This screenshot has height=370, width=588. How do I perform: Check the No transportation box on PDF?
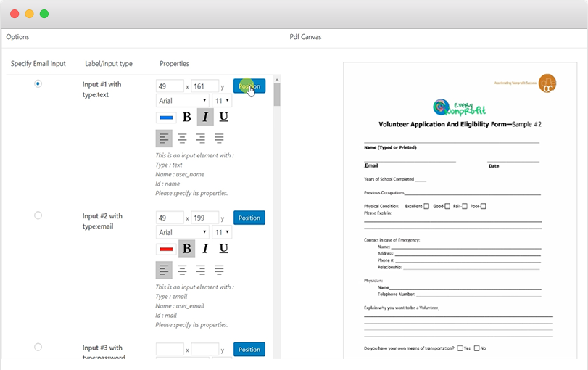pyautogui.click(x=476, y=348)
